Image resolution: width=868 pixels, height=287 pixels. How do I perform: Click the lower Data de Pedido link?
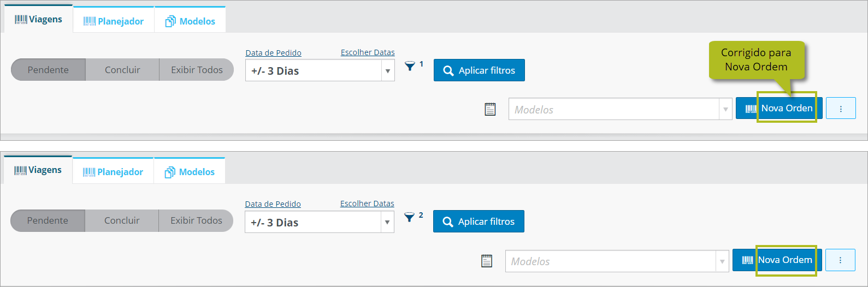point(273,204)
